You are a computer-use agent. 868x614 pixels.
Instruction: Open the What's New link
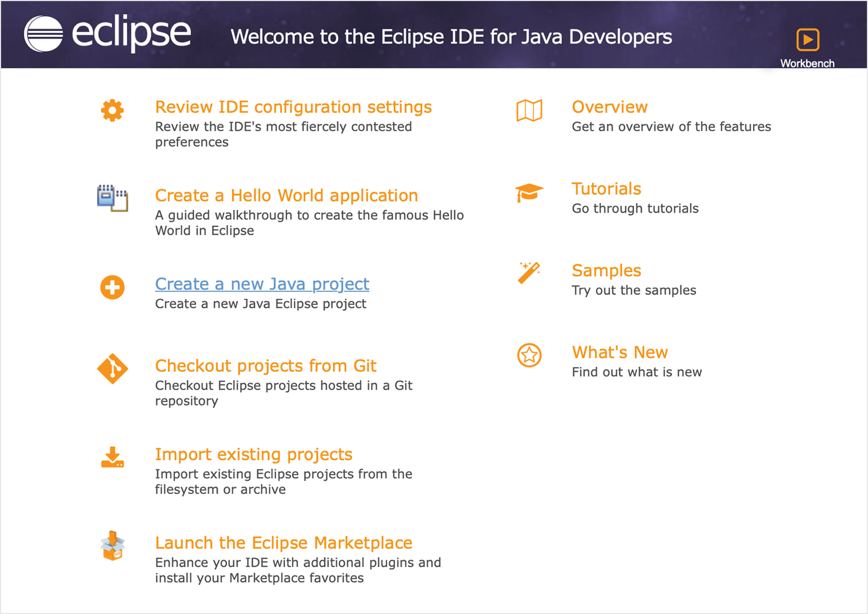click(x=620, y=353)
